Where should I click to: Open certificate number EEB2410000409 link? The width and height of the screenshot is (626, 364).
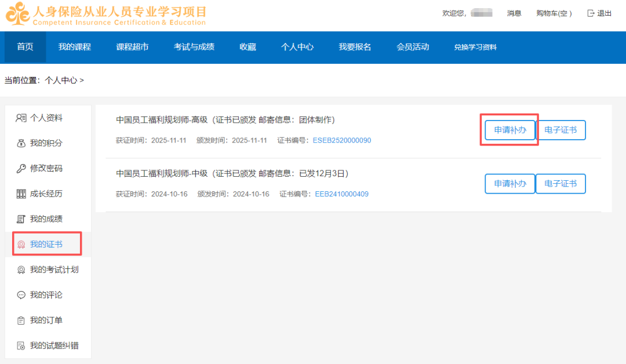tap(341, 194)
